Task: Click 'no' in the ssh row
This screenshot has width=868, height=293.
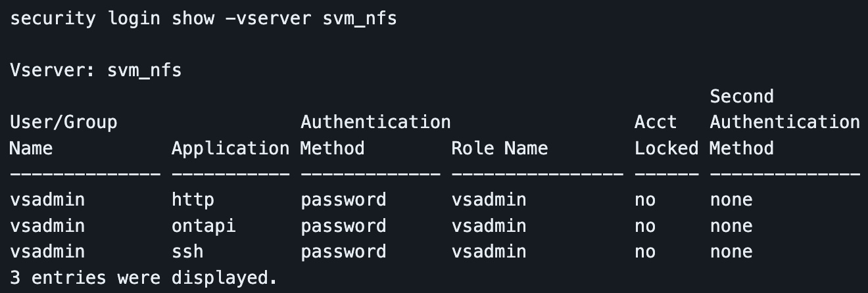Action: [644, 252]
